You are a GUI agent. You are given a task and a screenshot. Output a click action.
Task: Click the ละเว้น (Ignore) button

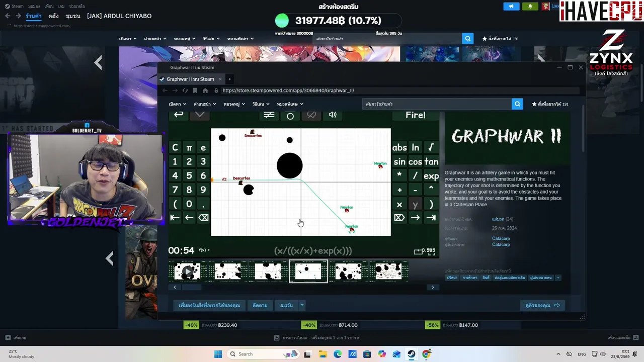click(x=286, y=305)
